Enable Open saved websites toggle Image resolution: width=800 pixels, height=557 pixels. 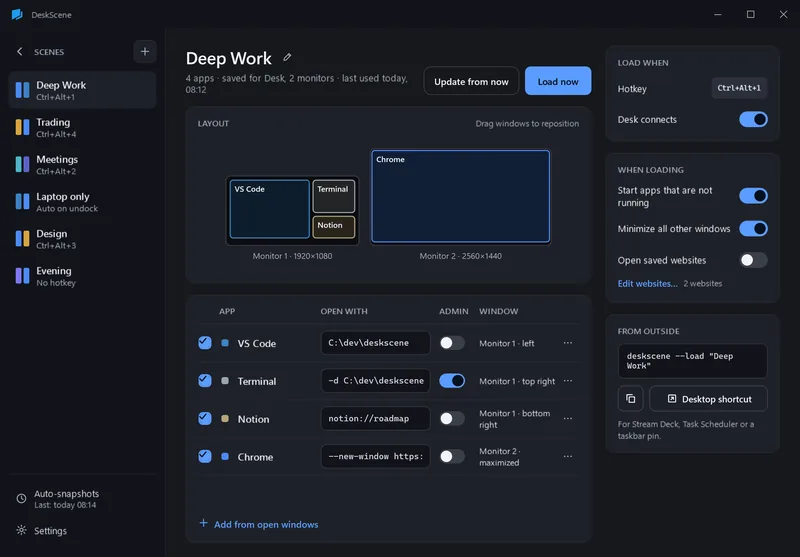pos(753,260)
